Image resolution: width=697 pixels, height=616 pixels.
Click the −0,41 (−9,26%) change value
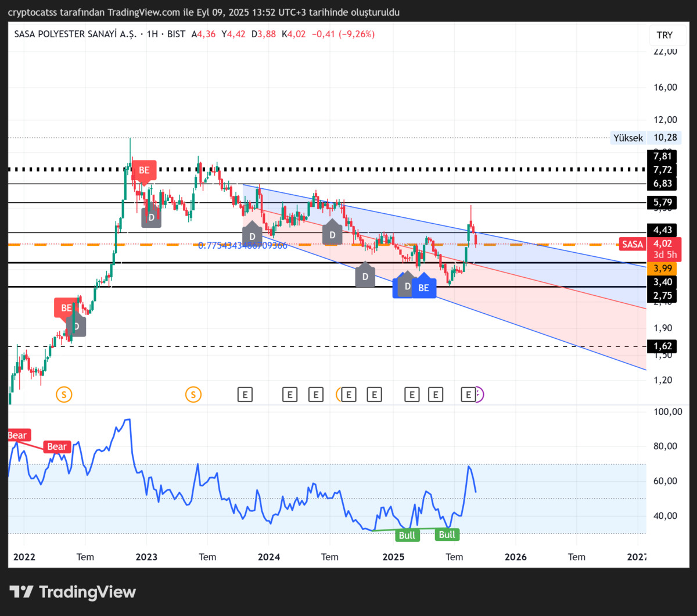pyautogui.click(x=343, y=34)
